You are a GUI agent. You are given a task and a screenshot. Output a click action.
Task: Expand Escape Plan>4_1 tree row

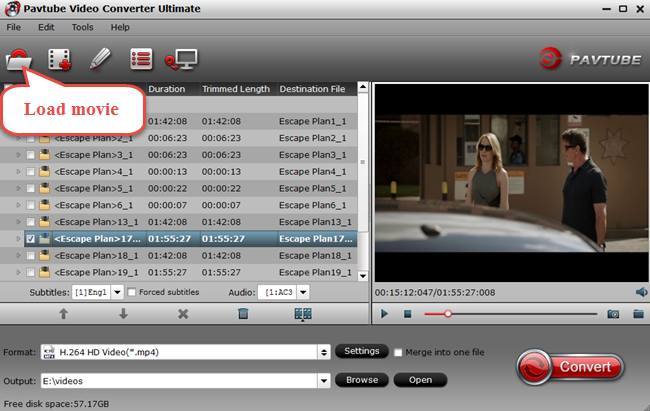pyautogui.click(x=18, y=171)
